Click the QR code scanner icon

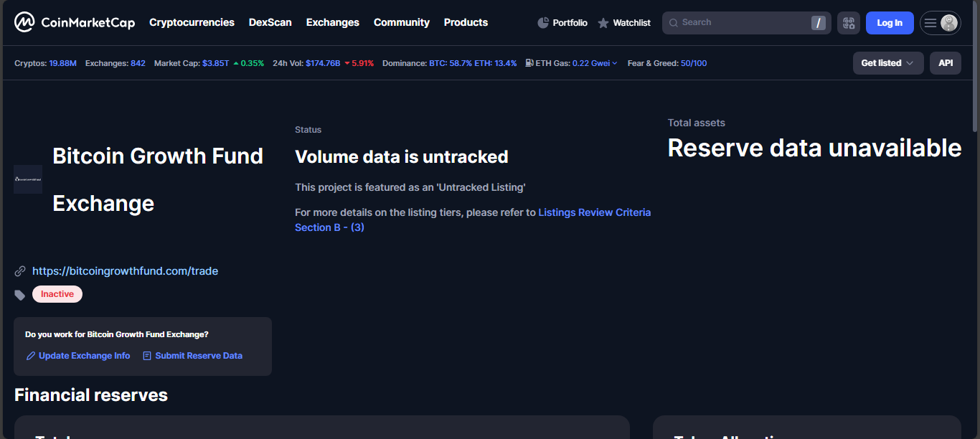pyautogui.click(x=849, y=23)
